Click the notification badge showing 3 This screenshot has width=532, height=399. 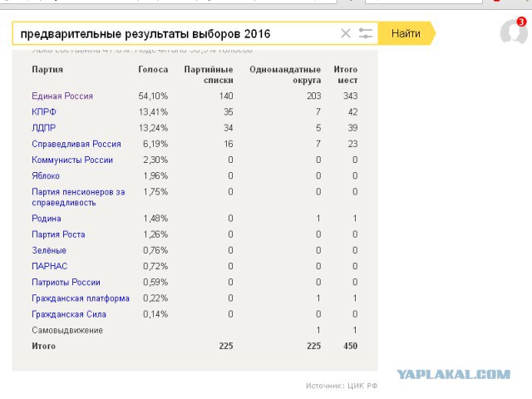tap(521, 22)
